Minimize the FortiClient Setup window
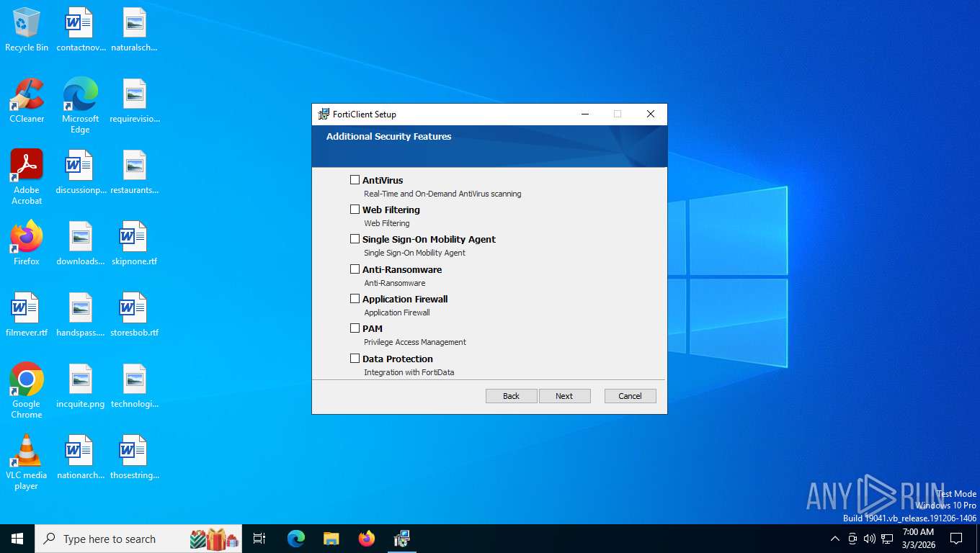 point(585,114)
